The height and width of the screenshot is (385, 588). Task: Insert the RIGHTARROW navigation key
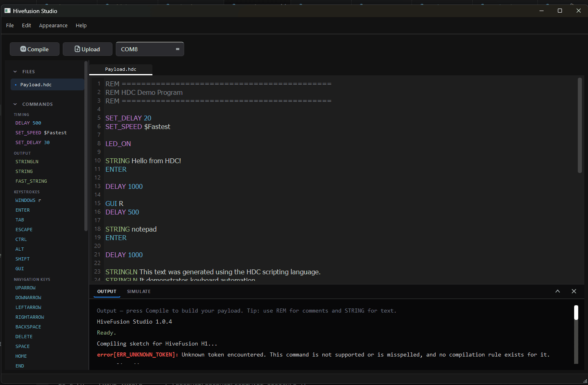click(30, 317)
